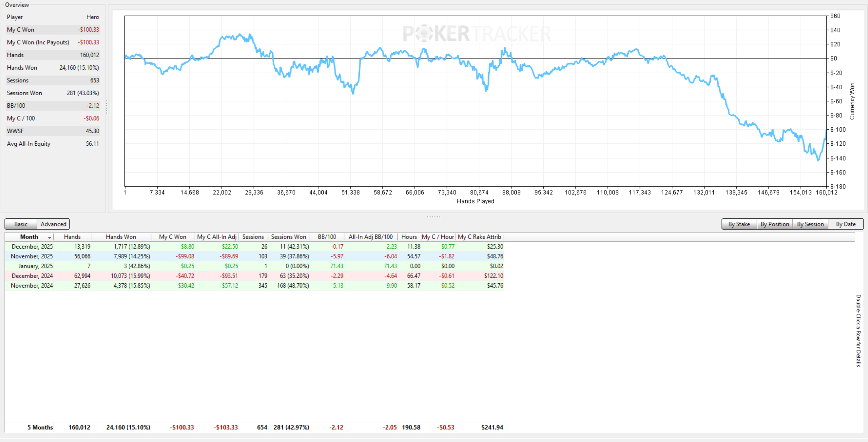Viewport: 868px width, 442px height.
Task: Click the Month column sort arrow
Action: [x=49, y=238]
